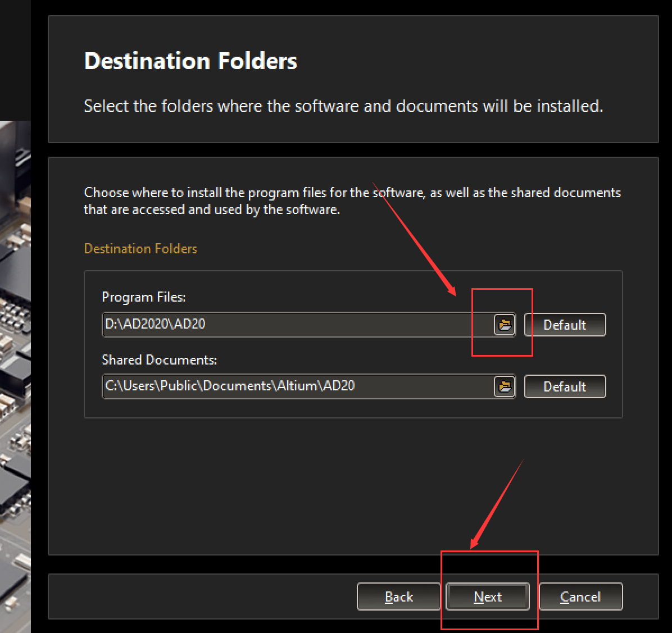The width and height of the screenshot is (672, 633).
Task: Click the 'Choose where to install' description
Action: (x=352, y=201)
